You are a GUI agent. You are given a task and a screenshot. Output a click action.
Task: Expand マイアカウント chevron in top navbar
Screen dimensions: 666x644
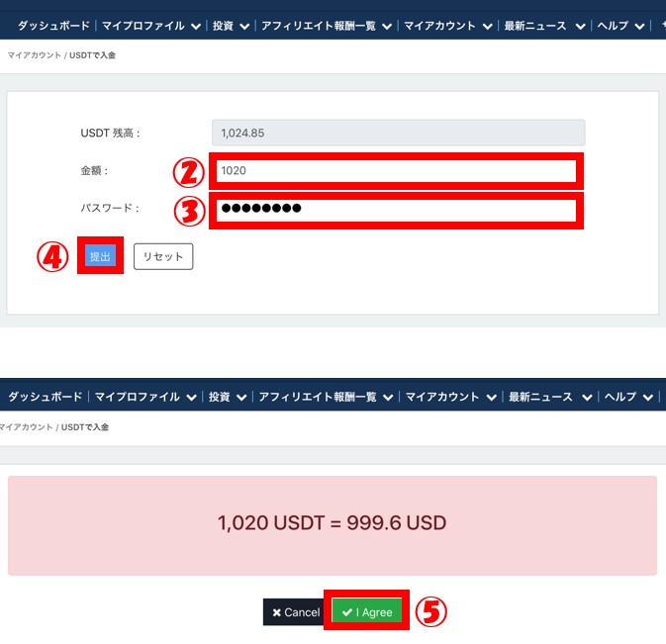[x=487, y=27]
